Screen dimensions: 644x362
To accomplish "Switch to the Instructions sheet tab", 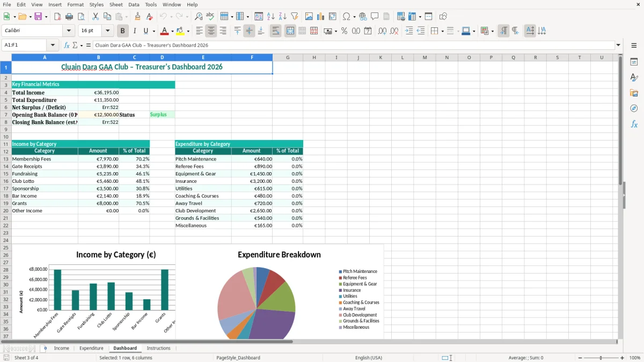I will (158, 348).
